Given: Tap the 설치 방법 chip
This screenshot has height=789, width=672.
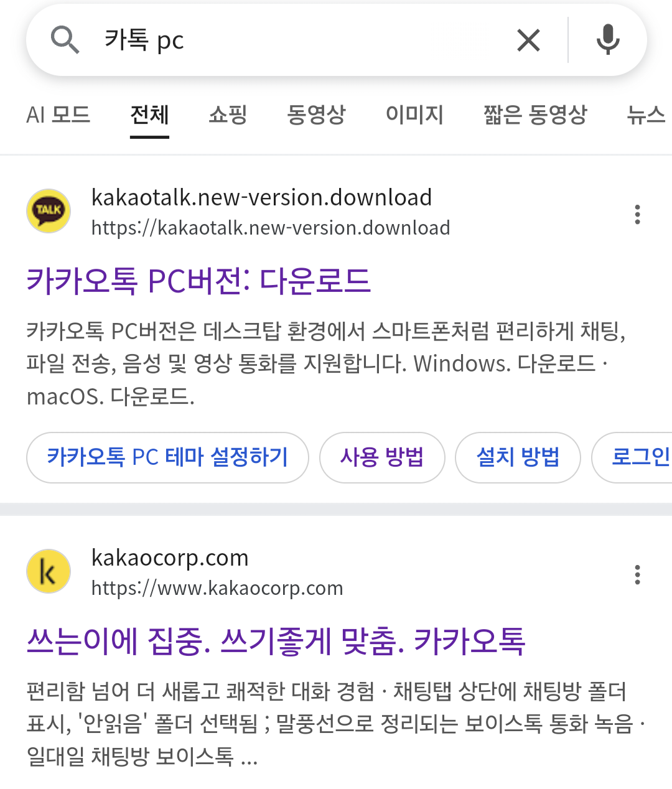Looking at the screenshot, I should tap(518, 457).
